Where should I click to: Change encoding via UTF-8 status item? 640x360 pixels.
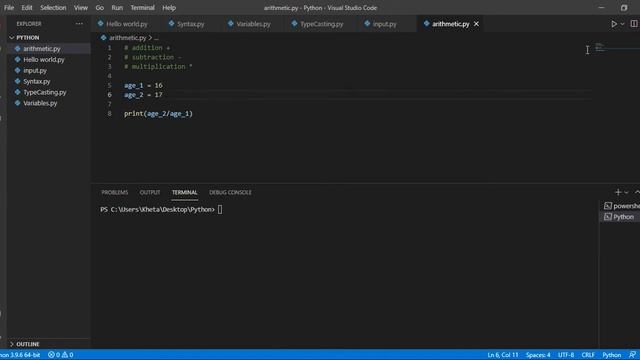point(566,355)
